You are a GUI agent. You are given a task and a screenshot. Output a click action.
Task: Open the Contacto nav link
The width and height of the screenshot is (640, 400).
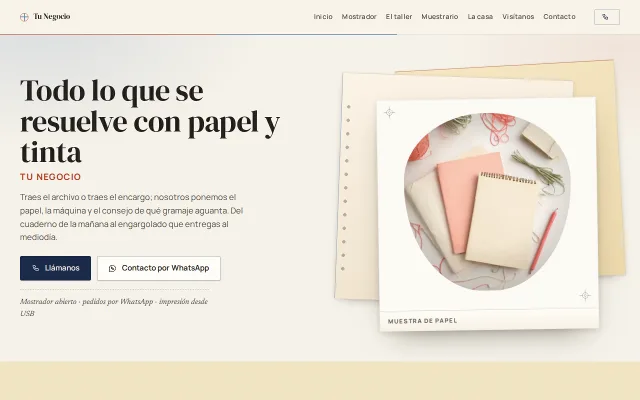tap(559, 17)
